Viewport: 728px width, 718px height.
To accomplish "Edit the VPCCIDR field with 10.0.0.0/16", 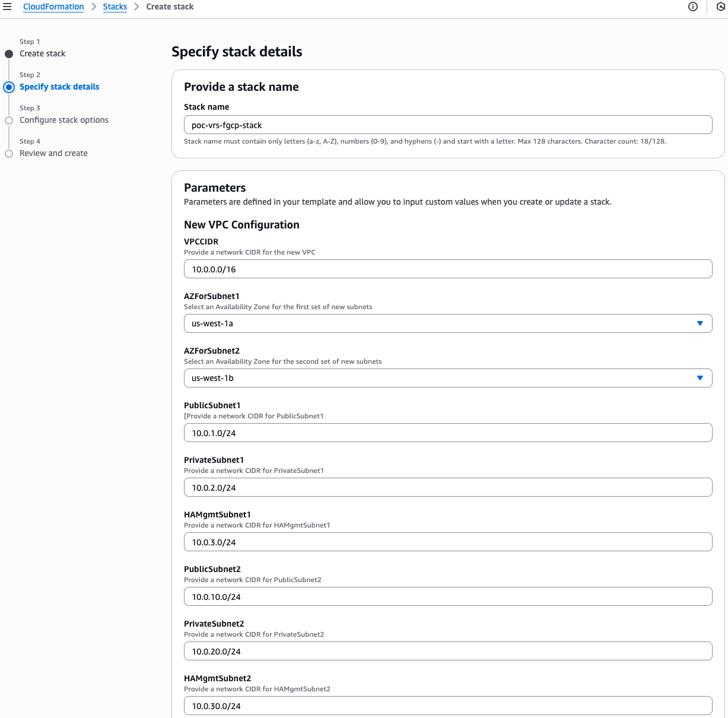I will pyautogui.click(x=448, y=269).
